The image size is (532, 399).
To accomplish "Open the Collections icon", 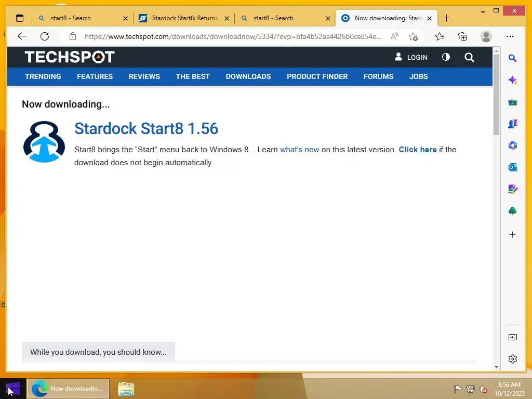I will click(462, 36).
